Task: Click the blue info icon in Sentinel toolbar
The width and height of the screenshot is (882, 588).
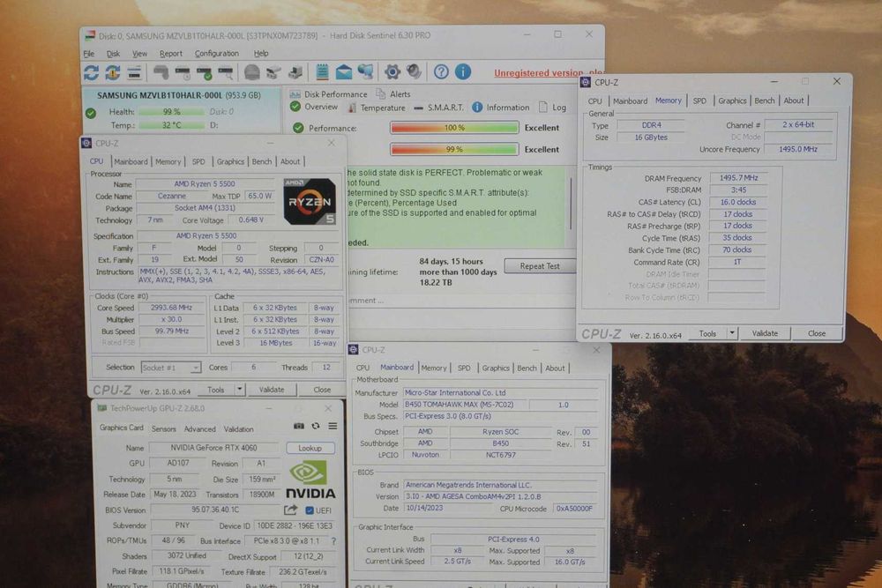Action: click(x=463, y=71)
